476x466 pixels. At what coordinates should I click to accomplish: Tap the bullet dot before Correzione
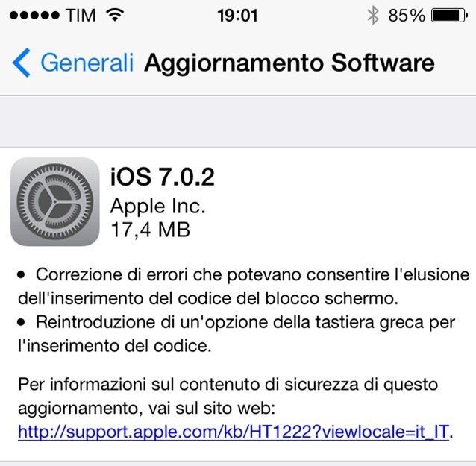21,275
